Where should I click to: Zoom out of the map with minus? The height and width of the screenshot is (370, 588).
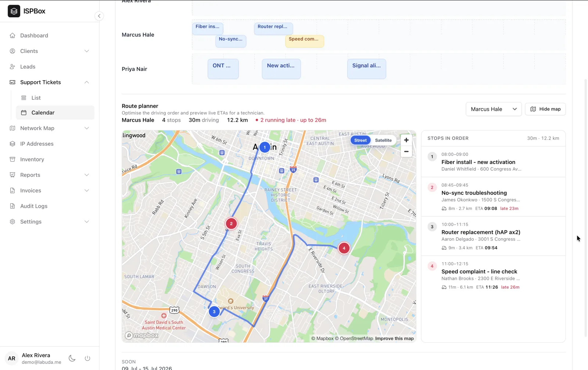tap(406, 152)
